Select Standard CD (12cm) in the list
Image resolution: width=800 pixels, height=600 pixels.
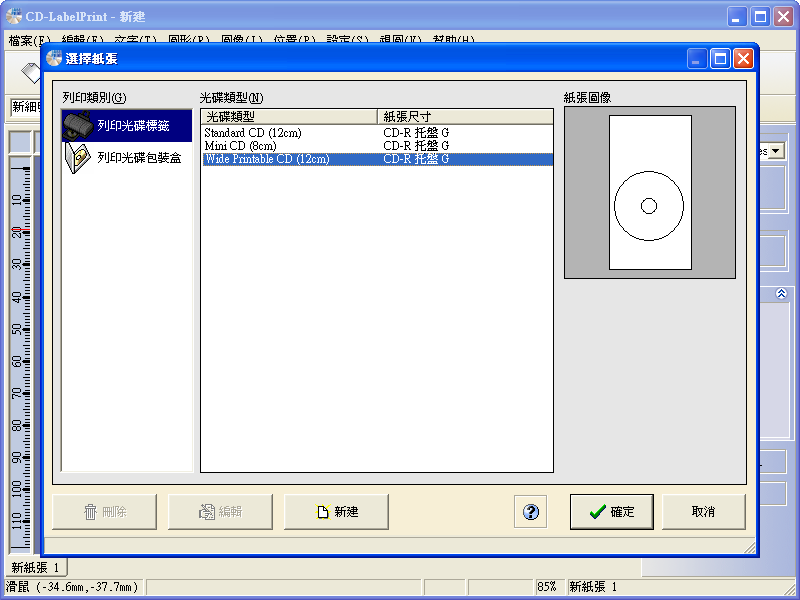(253, 132)
